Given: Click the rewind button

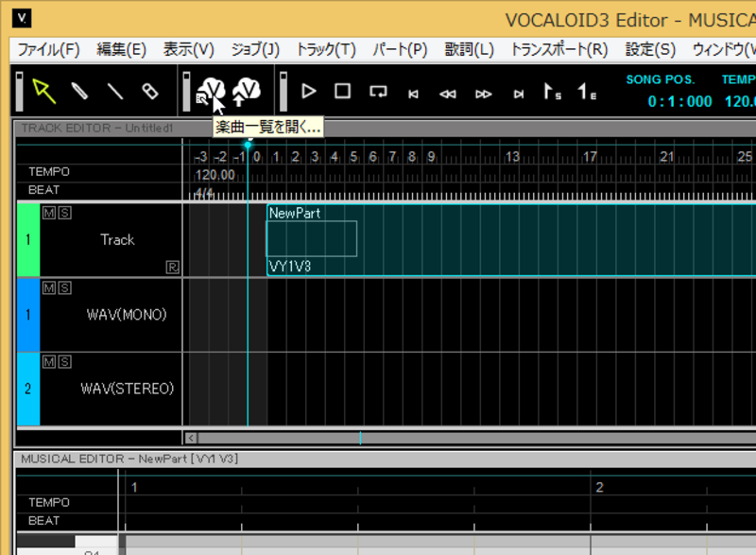Looking at the screenshot, I should tap(448, 93).
